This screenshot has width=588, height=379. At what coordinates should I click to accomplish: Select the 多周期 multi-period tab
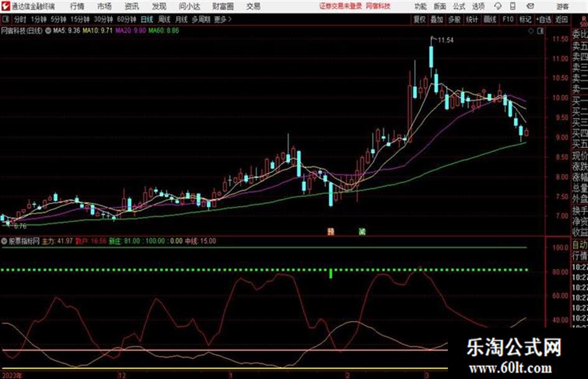201,19
